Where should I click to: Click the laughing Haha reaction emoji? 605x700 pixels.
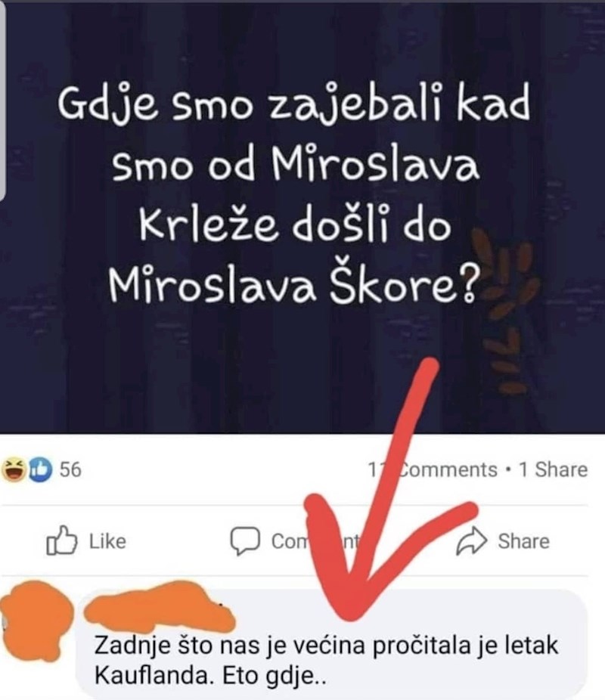click(x=14, y=469)
